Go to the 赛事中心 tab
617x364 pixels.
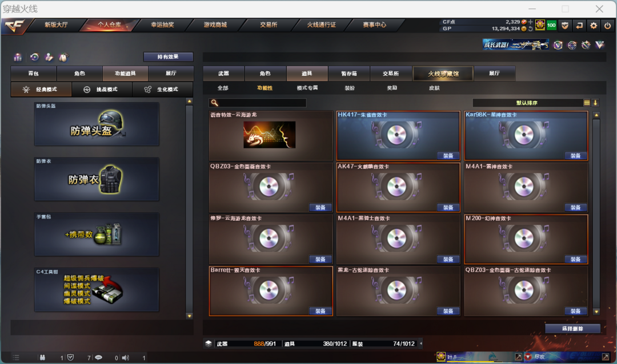pyautogui.click(x=375, y=25)
